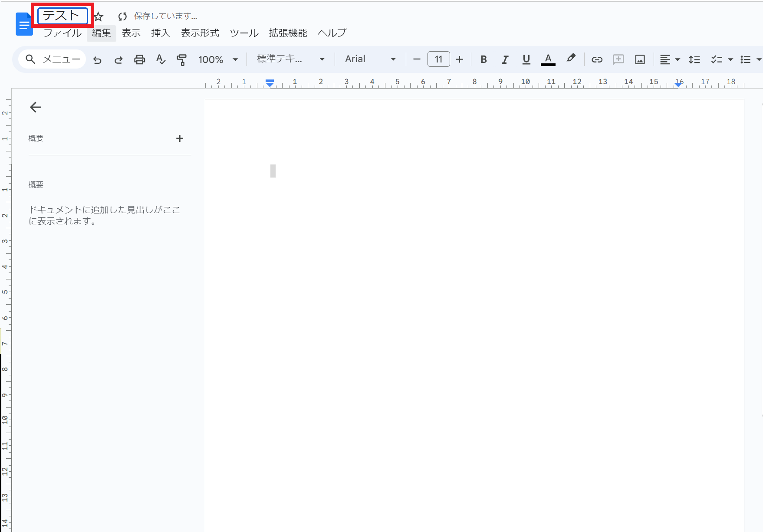Click the undo arrow icon

coord(97,60)
